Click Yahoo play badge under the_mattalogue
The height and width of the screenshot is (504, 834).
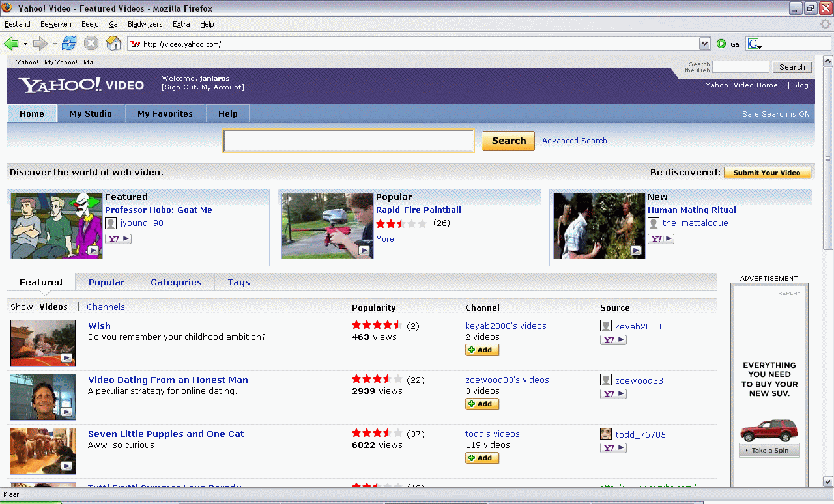pyautogui.click(x=661, y=239)
